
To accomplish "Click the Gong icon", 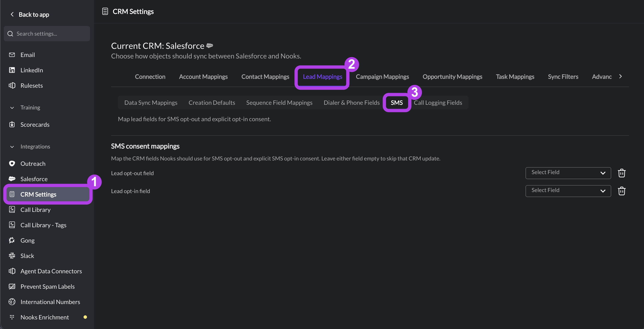I will (12, 240).
